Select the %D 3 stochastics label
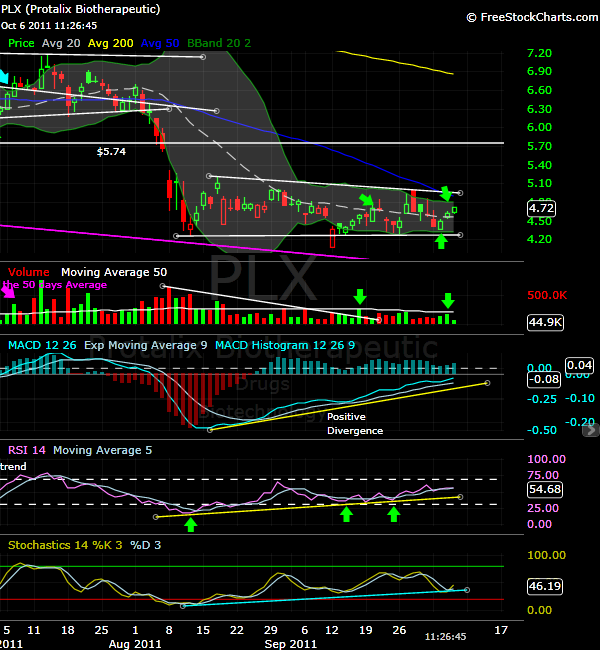Screen dimensions: 600x650 pyautogui.click(x=146, y=545)
